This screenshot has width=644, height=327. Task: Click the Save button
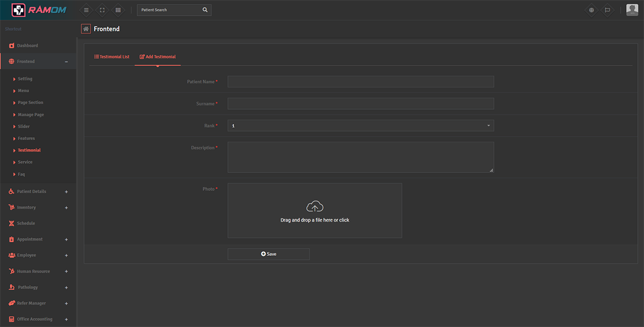pos(268,254)
